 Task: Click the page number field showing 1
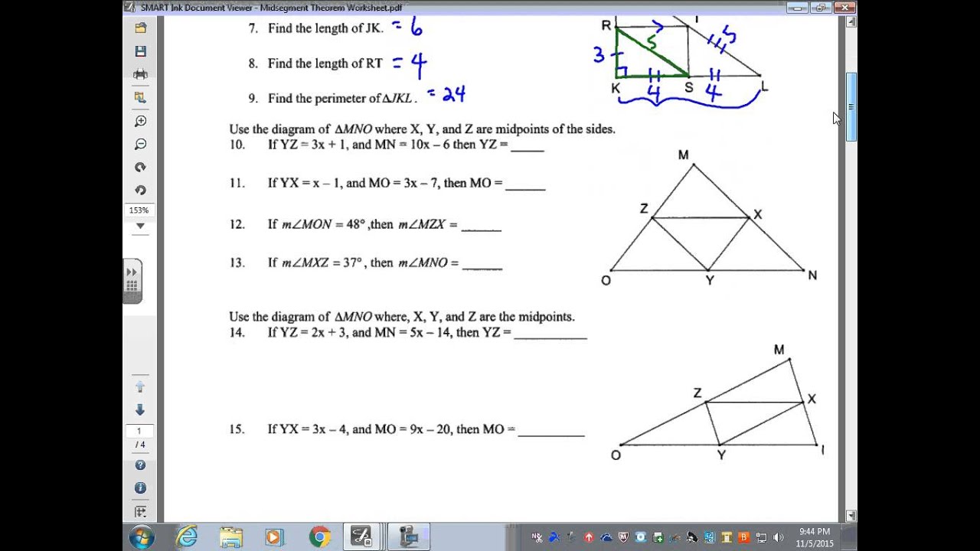point(139,431)
